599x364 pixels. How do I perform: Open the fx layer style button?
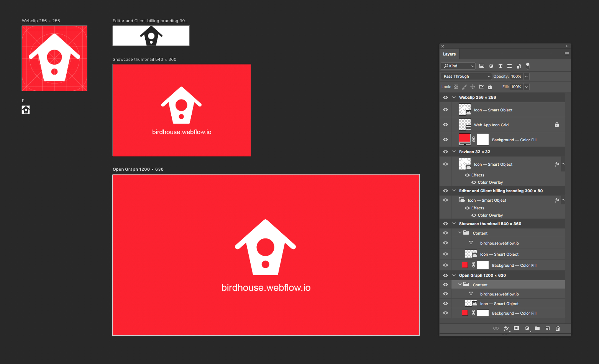pyautogui.click(x=506, y=328)
